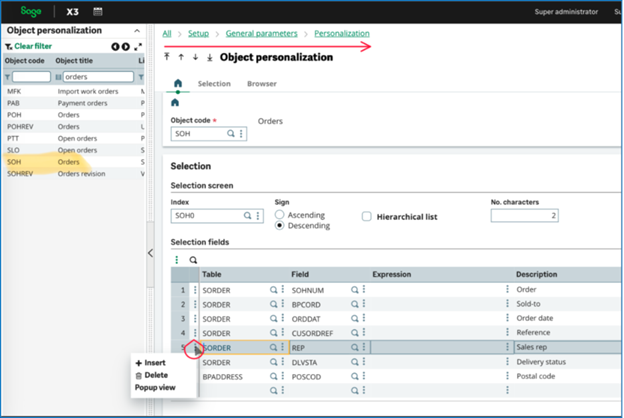Go to first record arrow icon
The height and width of the screenshot is (418, 624).
click(167, 57)
